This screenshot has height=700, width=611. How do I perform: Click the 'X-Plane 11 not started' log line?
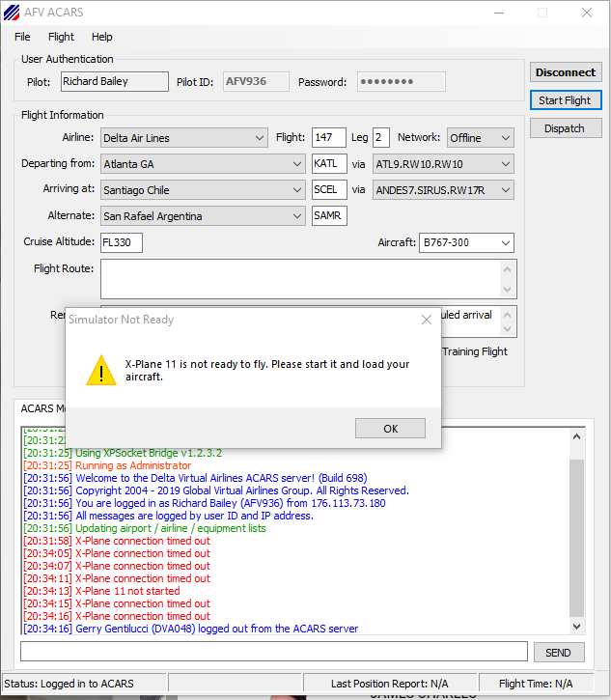tap(101, 591)
